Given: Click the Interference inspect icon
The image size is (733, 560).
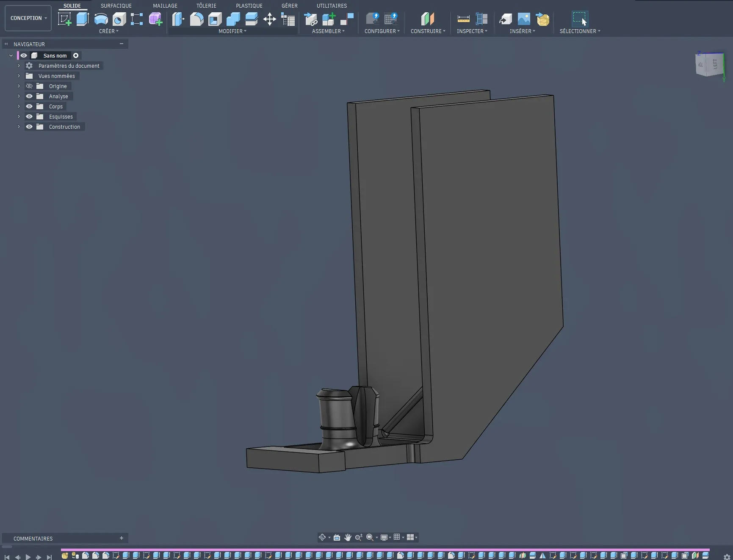Looking at the screenshot, I should pyautogui.click(x=482, y=19).
